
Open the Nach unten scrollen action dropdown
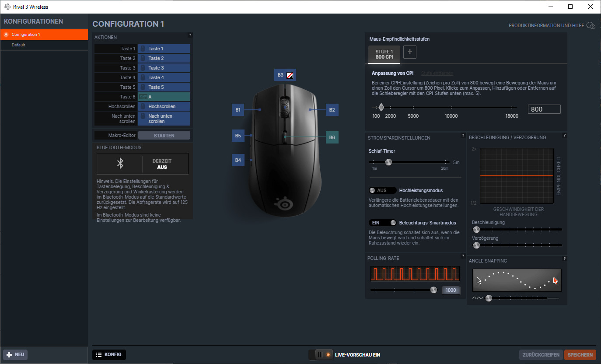point(164,119)
